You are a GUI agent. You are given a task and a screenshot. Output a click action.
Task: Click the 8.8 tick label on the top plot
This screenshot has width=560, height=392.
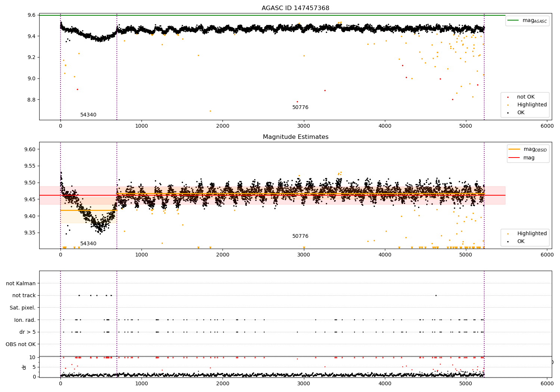(32, 100)
